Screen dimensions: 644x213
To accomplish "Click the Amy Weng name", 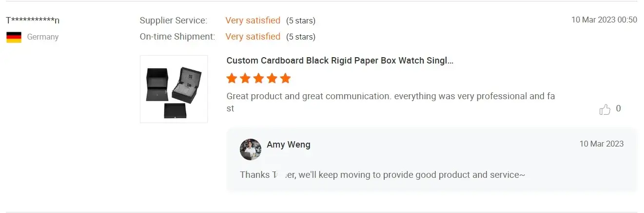I will (289, 145).
